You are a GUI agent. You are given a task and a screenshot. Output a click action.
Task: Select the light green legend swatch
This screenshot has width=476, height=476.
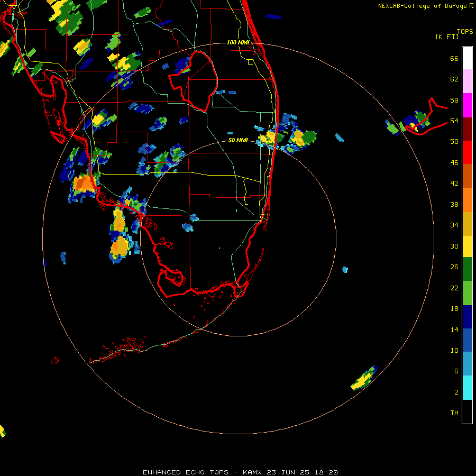point(467,293)
